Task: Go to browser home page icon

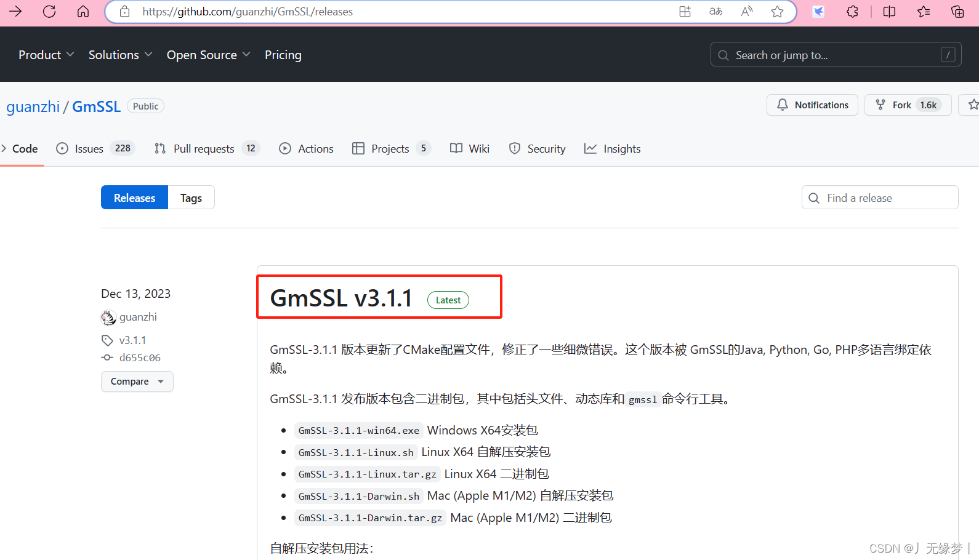Action: (x=83, y=11)
